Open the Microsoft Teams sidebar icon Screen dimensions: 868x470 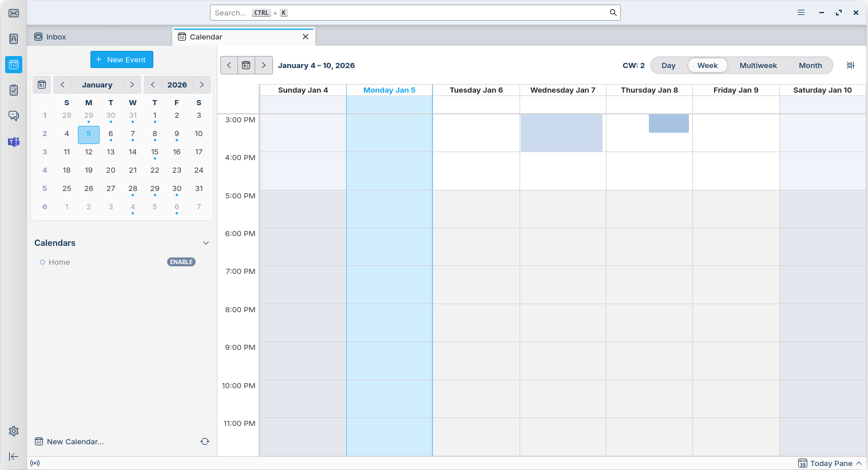click(14, 141)
